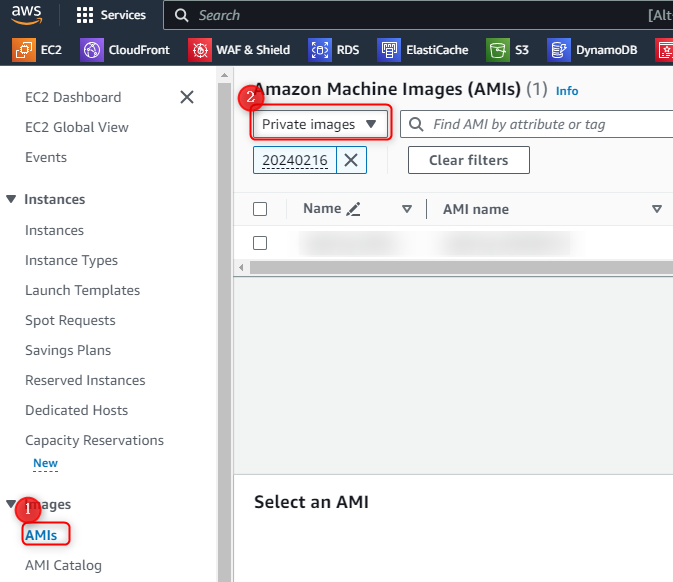Click the edit pencil next to Name
The height and width of the screenshot is (582, 673).
(x=353, y=209)
